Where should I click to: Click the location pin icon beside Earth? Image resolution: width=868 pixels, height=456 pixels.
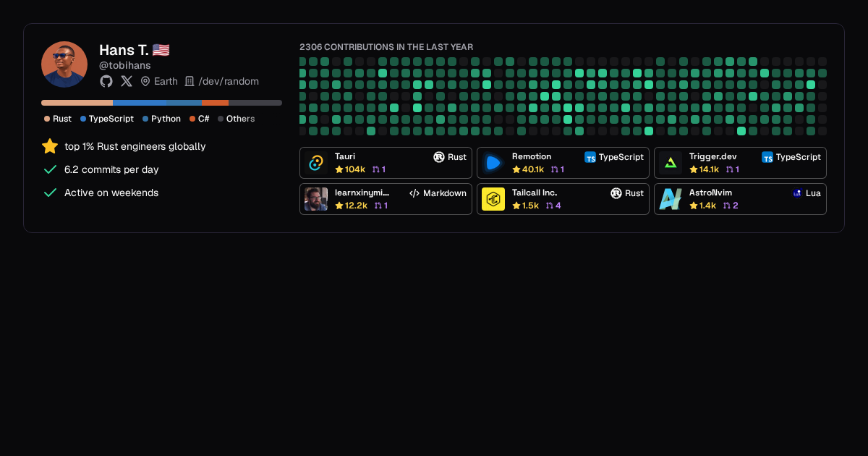coord(145,81)
